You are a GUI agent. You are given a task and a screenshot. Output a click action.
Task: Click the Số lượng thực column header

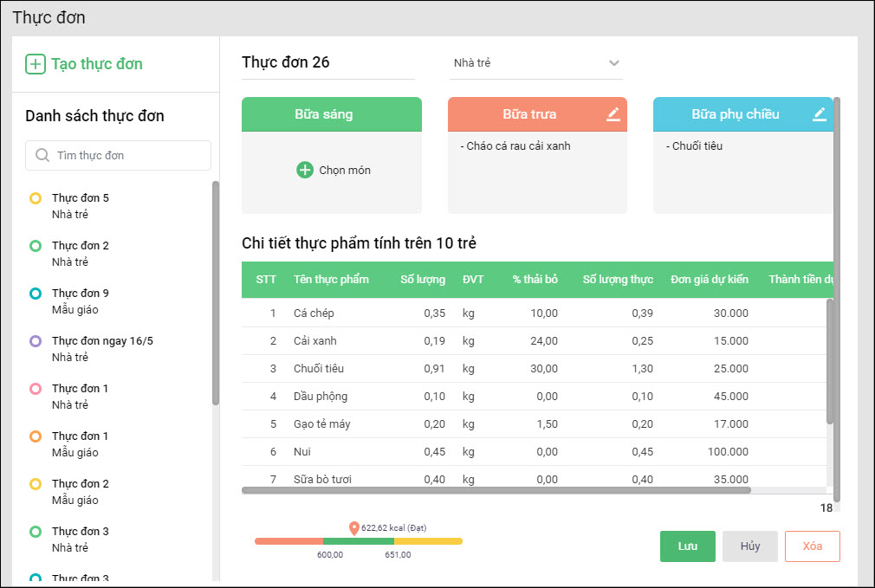618,280
